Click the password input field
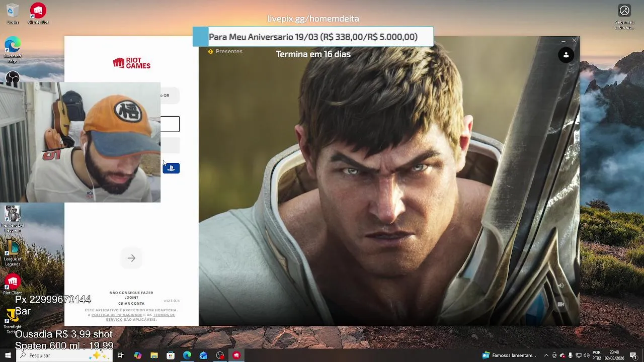This screenshot has width=644, height=362. [170, 146]
